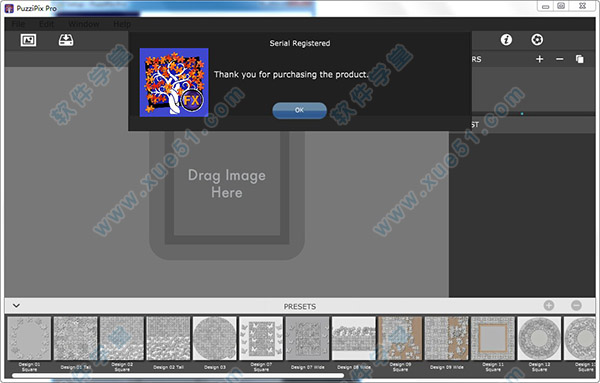Click 'Thank you for purchasing the product.' text

tap(291, 74)
